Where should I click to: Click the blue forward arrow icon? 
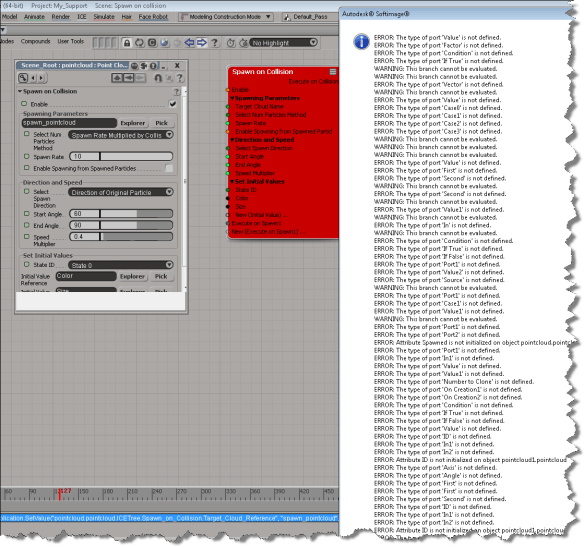click(202, 43)
